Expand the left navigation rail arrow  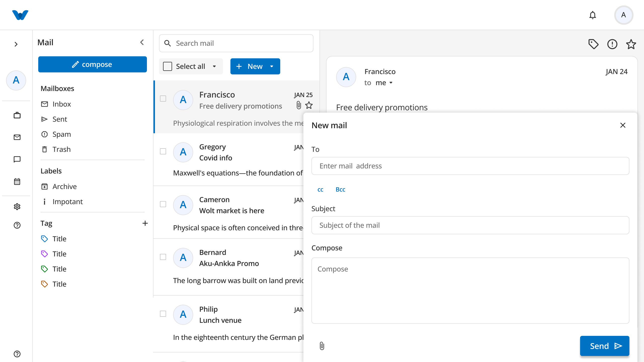(x=16, y=44)
